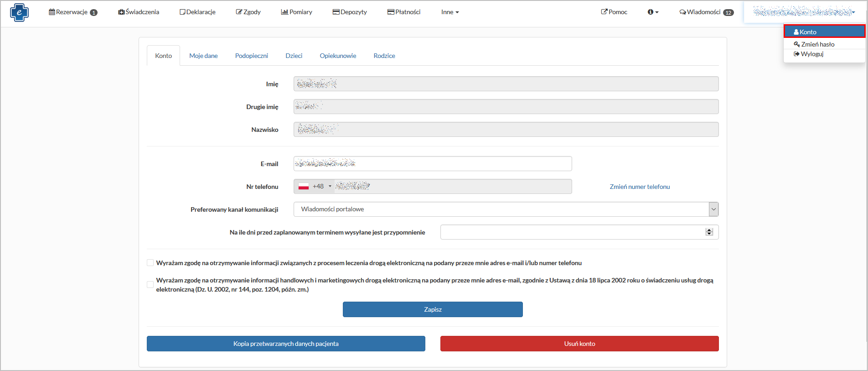Screen dimensions: 868x371
Task: Click the reminder days spinner arrows
Action: (709, 232)
